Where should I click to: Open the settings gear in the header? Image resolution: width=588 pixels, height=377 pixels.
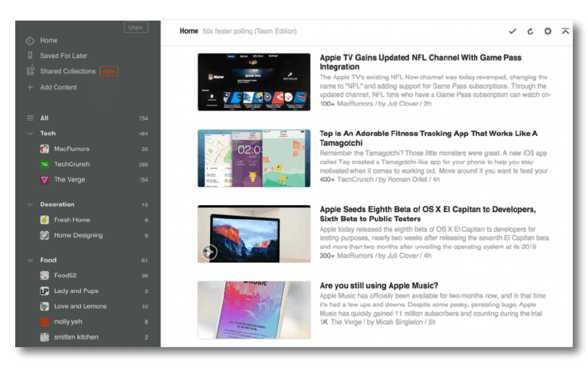coord(548,31)
